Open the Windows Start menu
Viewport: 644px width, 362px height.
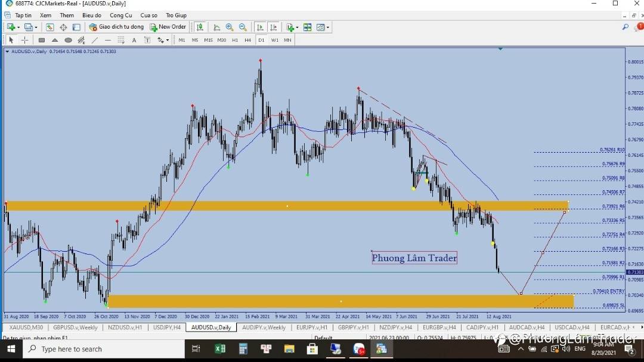11,349
